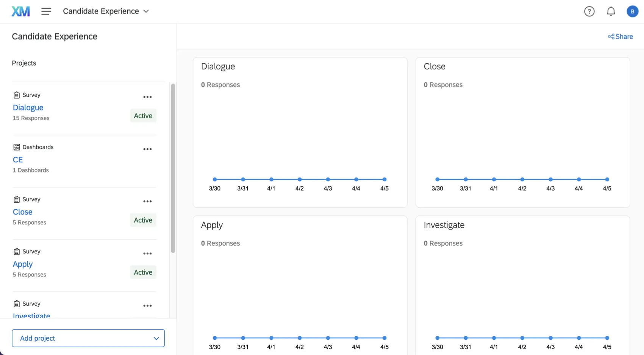The image size is (644, 355).
Task: Expand the Add project dropdown chevron
Action: pyautogui.click(x=156, y=338)
